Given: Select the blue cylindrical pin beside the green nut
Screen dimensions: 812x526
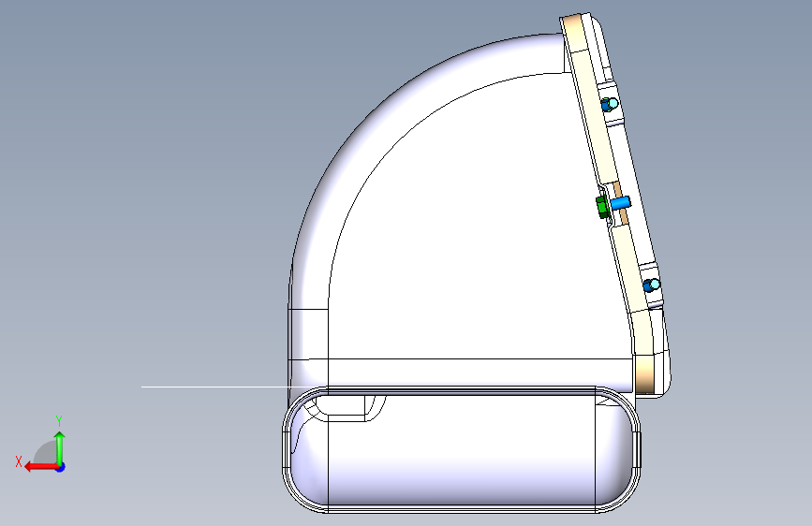Looking at the screenshot, I should [x=620, y=202].
